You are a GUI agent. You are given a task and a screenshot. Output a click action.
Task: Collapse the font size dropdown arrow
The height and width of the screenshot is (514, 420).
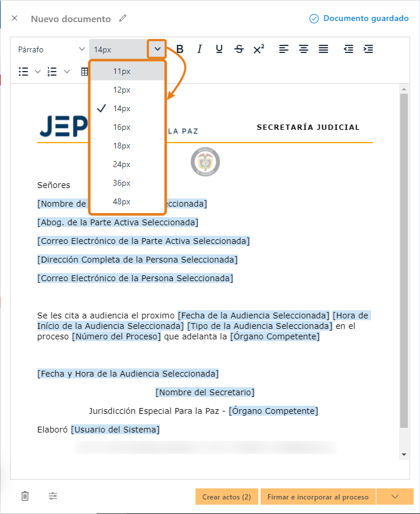(x=157, y=49)
